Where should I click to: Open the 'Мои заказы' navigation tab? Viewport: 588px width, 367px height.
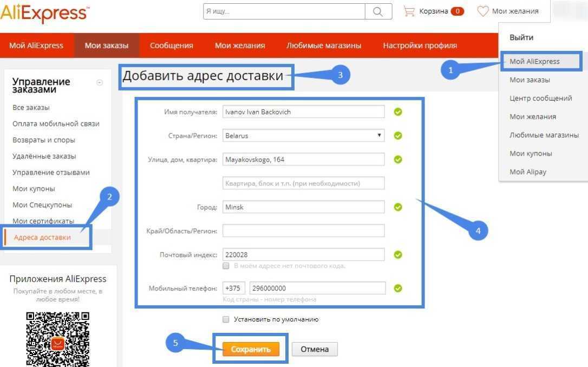[107, 46]
